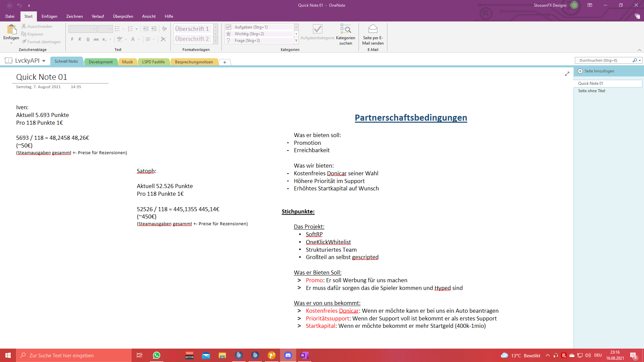Expand page to full view
The height and width of the screenshot is (362, 644).
click(x=567, y=74)
